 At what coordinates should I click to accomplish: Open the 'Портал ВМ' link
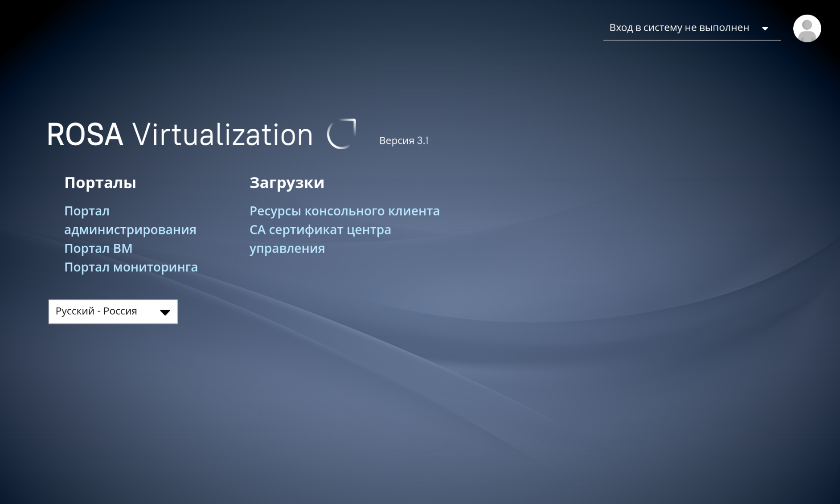point(98,248)
